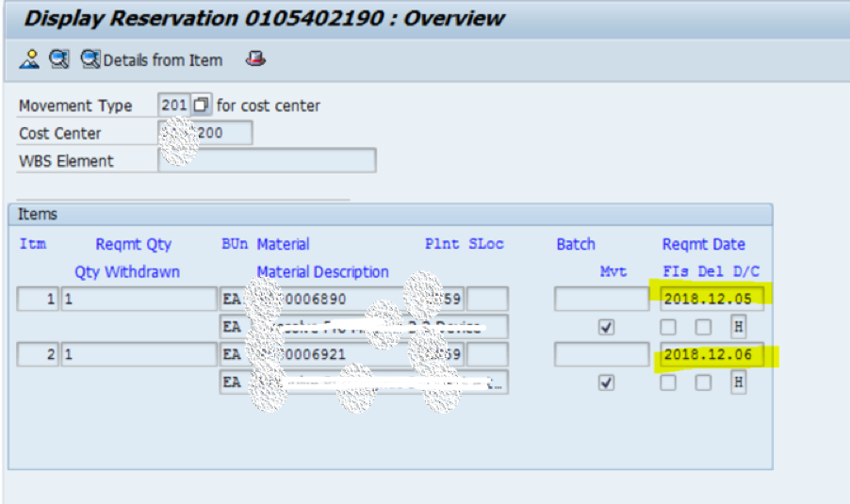Toggle FIs checkbox for item 2

[x=668, y=382]
